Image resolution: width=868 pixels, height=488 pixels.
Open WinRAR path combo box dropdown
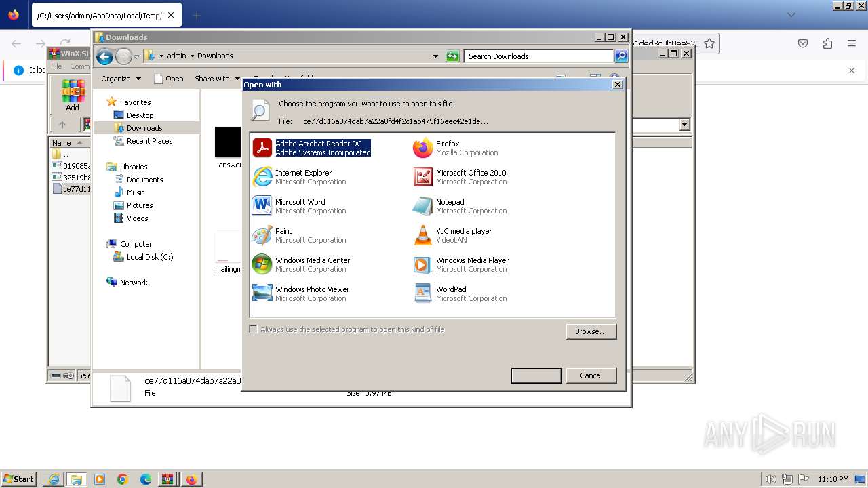tap(684, 125)
